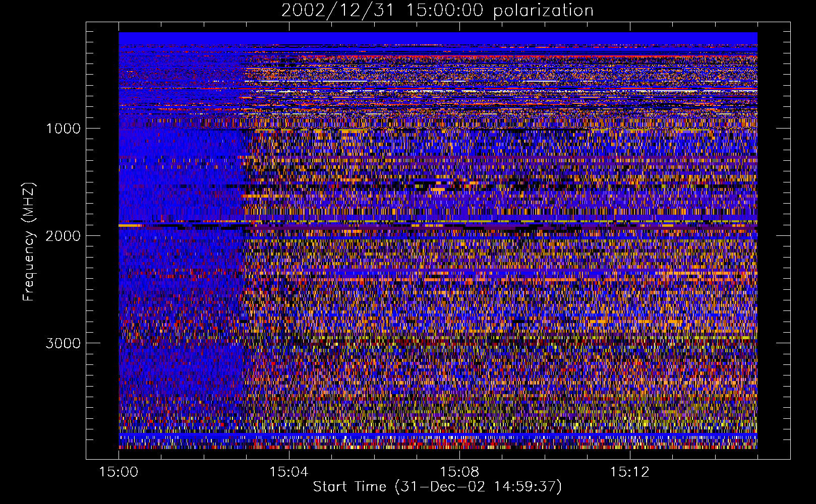Select the 'Start Time (31-Dec-02 14:59:37)' label
816x504 pixels.
click(437, 487)
